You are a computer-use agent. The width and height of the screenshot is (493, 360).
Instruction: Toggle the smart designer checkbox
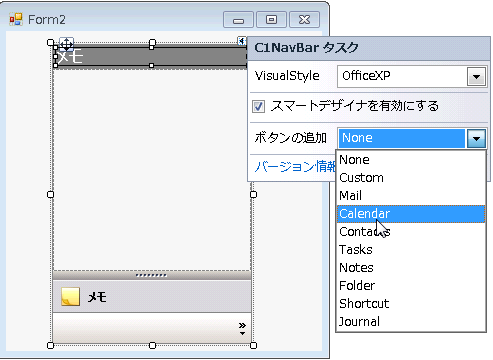coord(258,107)
